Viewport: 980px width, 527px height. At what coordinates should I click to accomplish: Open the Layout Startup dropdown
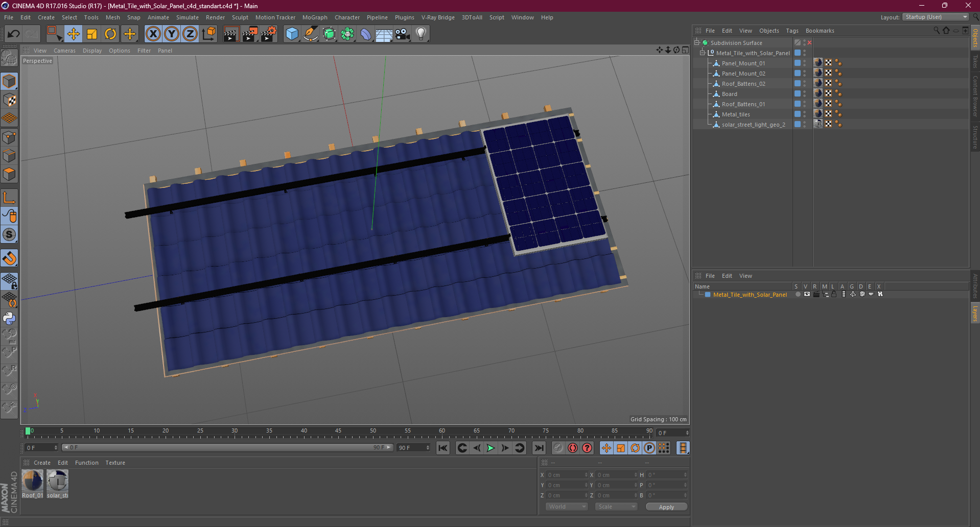point(936,17)
